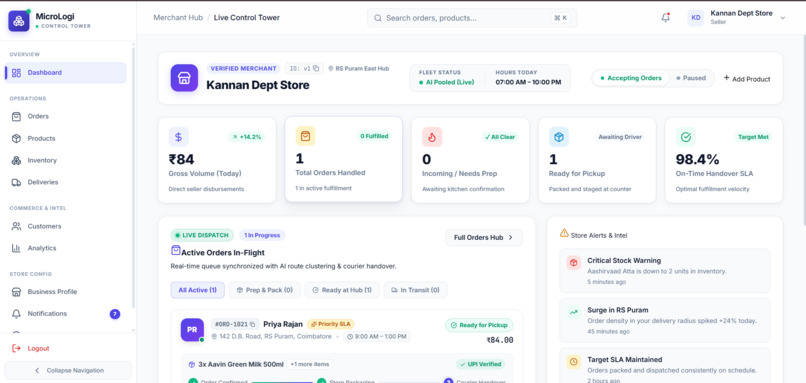Image resolution: width=806 pixels, height=383 pixels.
Task: Open Full Orders Hub
Action: (x=484, y=238)
